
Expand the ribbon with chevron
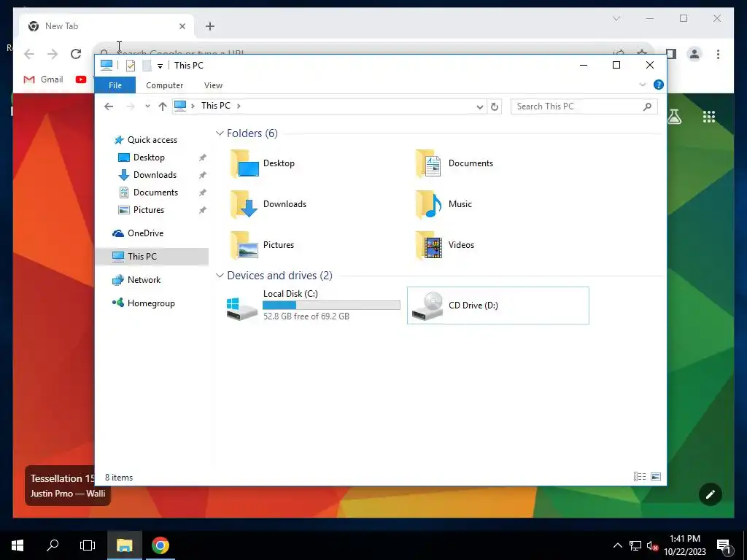coord(643,85)
